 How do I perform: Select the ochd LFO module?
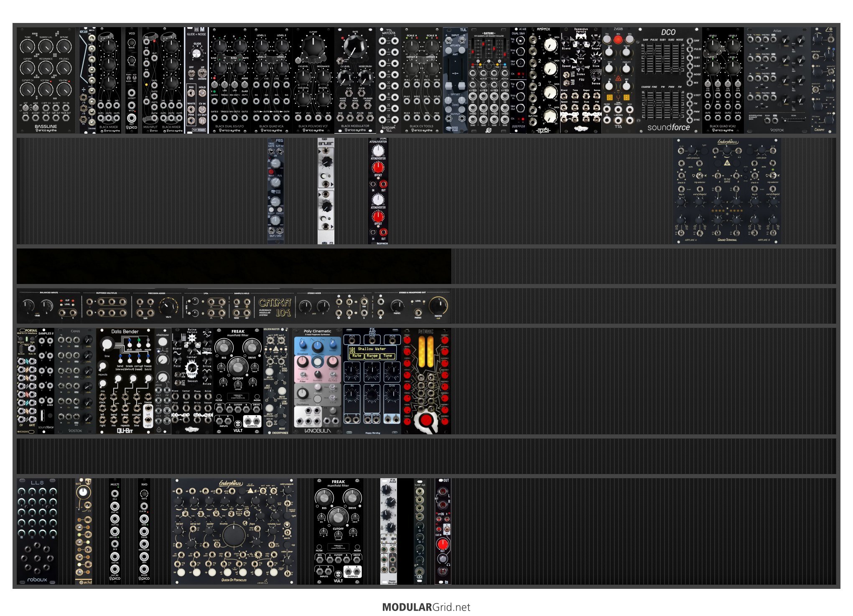[x=84, y=531]
